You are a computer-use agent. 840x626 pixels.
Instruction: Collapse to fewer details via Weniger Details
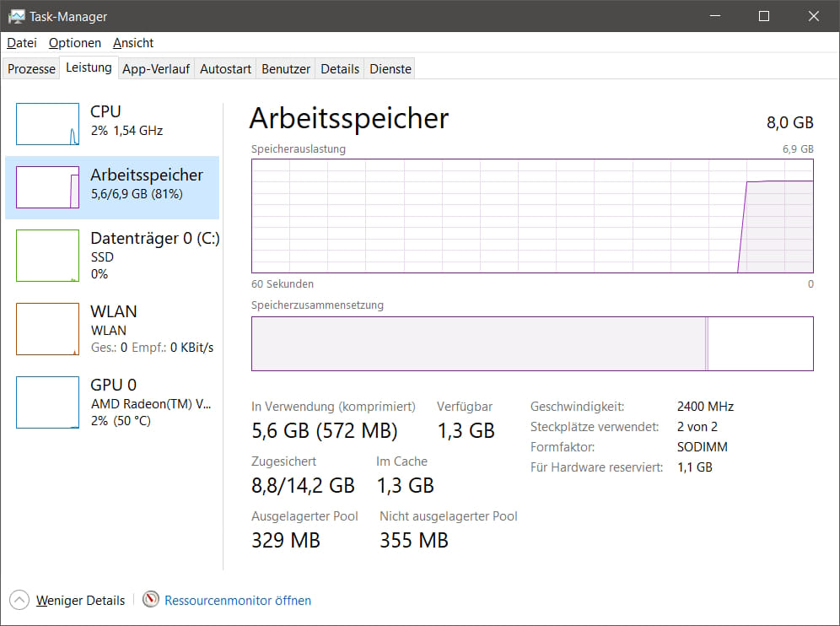[80, 599]
